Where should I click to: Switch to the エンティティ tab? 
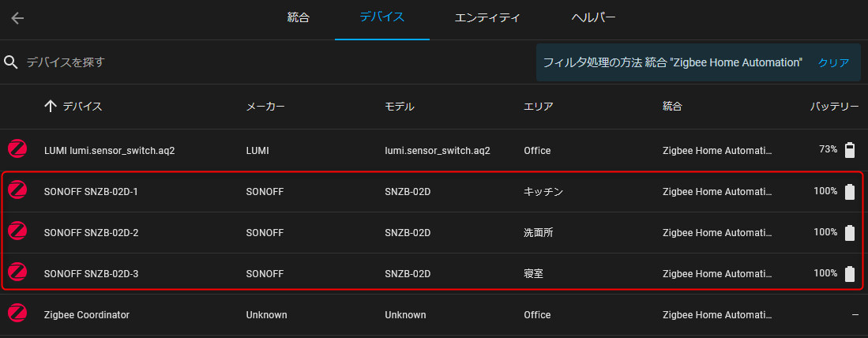[487, 17]
